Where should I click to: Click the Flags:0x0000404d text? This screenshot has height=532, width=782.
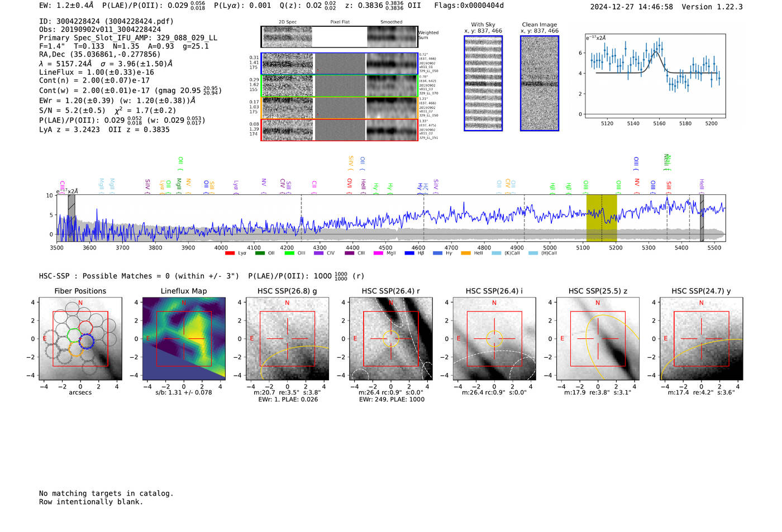point(469,6)
